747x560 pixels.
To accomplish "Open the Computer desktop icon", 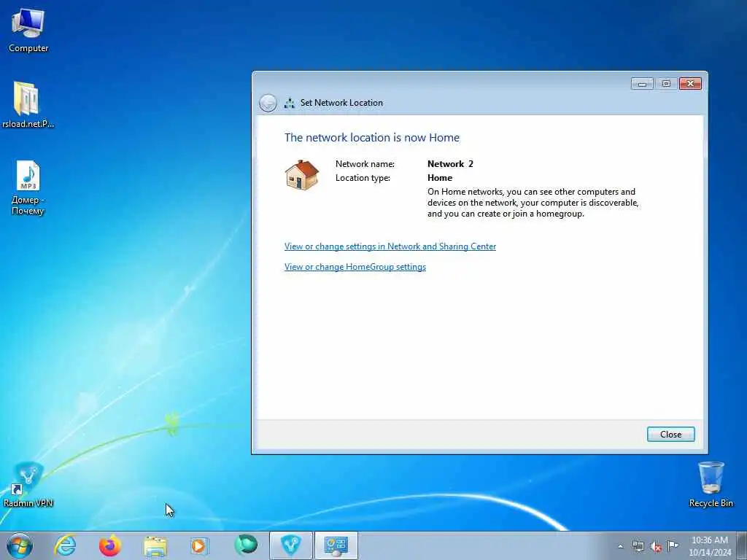I will (28, 31).
